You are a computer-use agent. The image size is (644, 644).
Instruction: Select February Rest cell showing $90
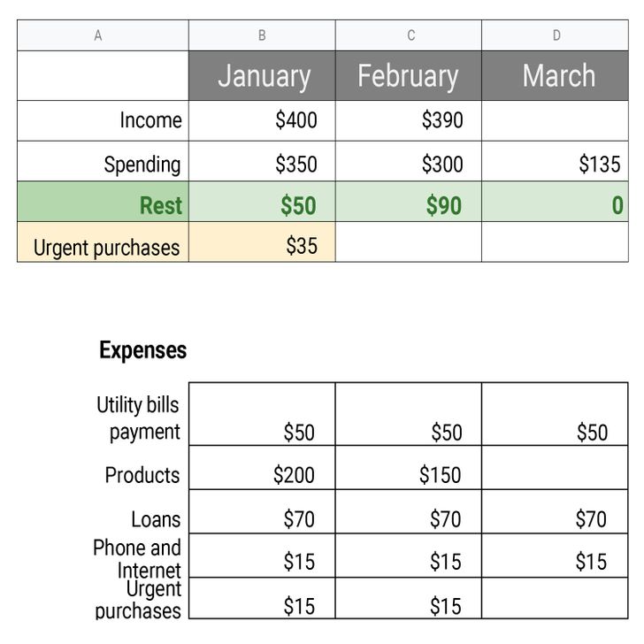[409, 202]
